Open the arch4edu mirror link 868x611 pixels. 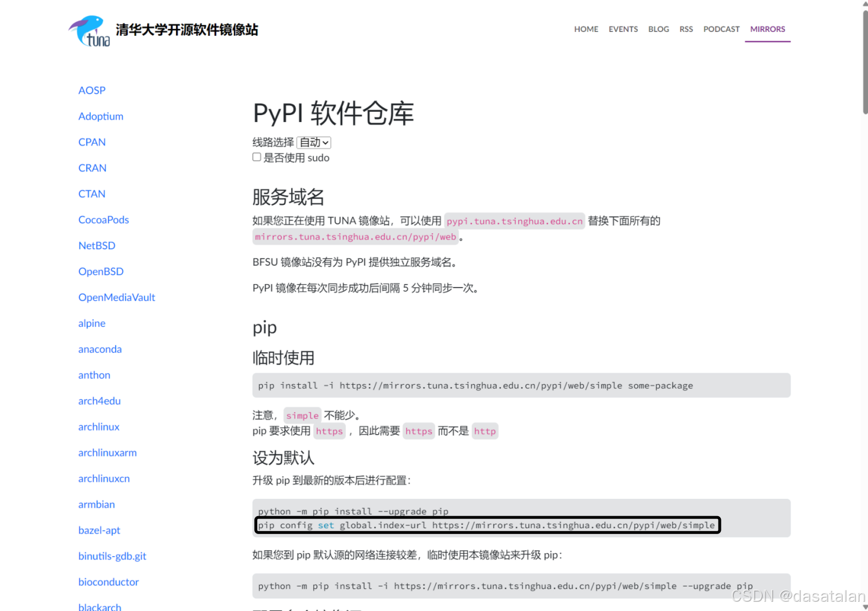100,401
